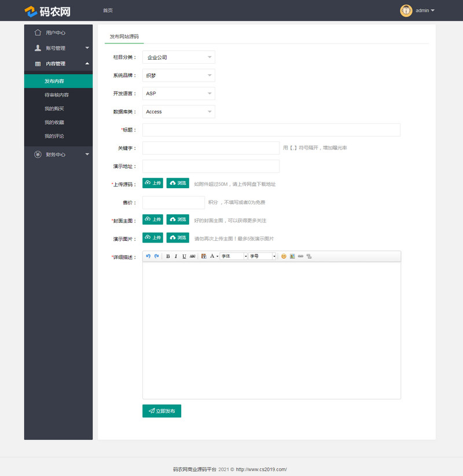Screen dimensions: 463x476
Task: Select 发布内容 in the sidebar
Action: coord(58,81)
